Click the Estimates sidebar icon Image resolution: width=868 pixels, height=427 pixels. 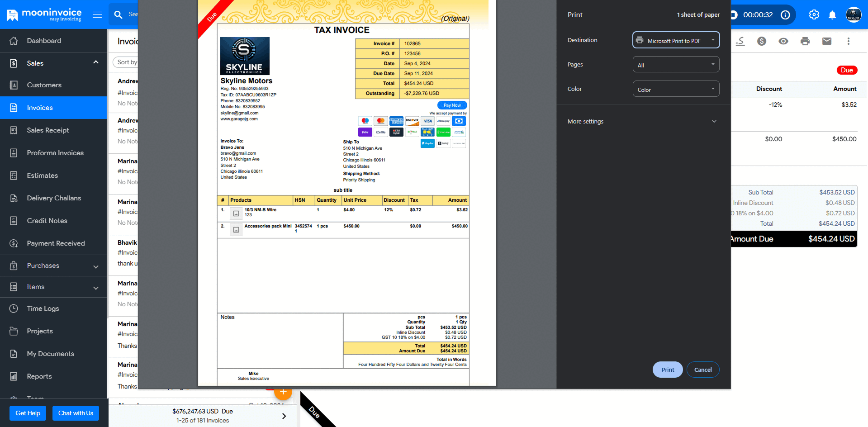coord(14,176)
